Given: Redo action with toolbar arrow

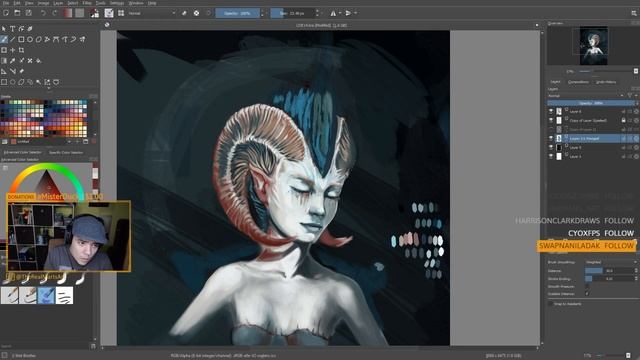Looking at the screenshot, I should 54,13.
